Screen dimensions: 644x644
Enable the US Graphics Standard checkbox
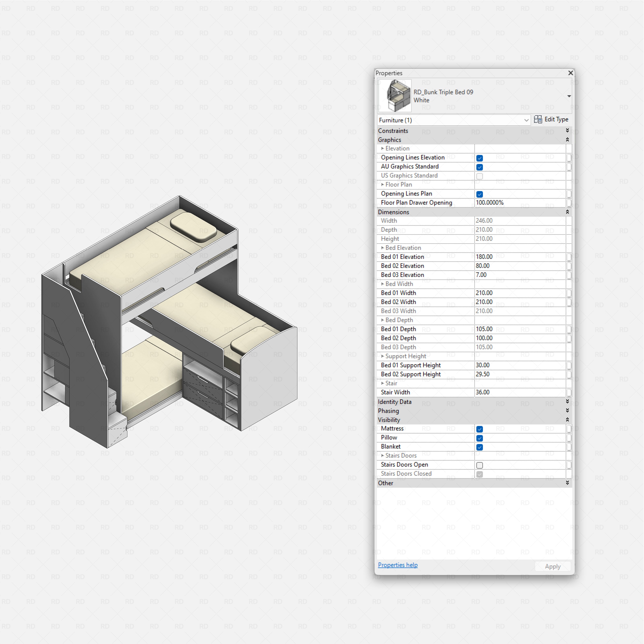click(479, 176)
